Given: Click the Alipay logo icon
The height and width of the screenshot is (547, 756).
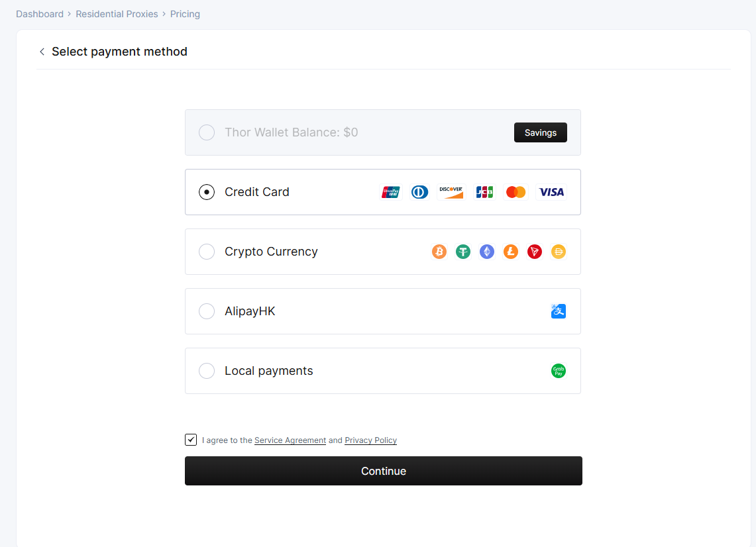Looking at the screenshot, I should pos(559,311).
